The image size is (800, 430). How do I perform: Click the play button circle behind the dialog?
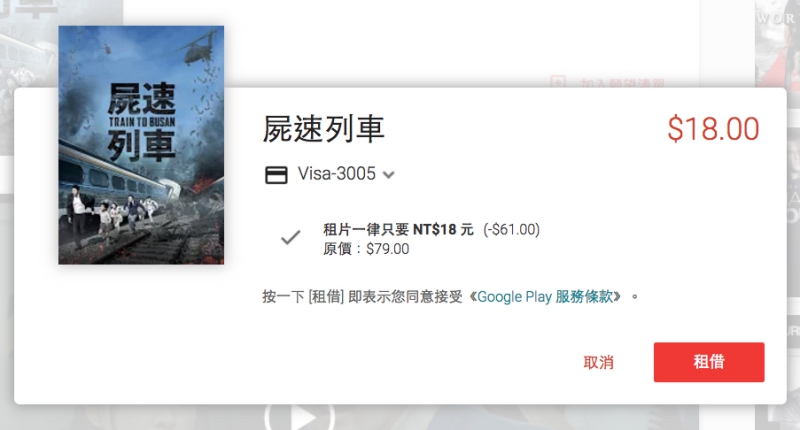coord(299,417)
